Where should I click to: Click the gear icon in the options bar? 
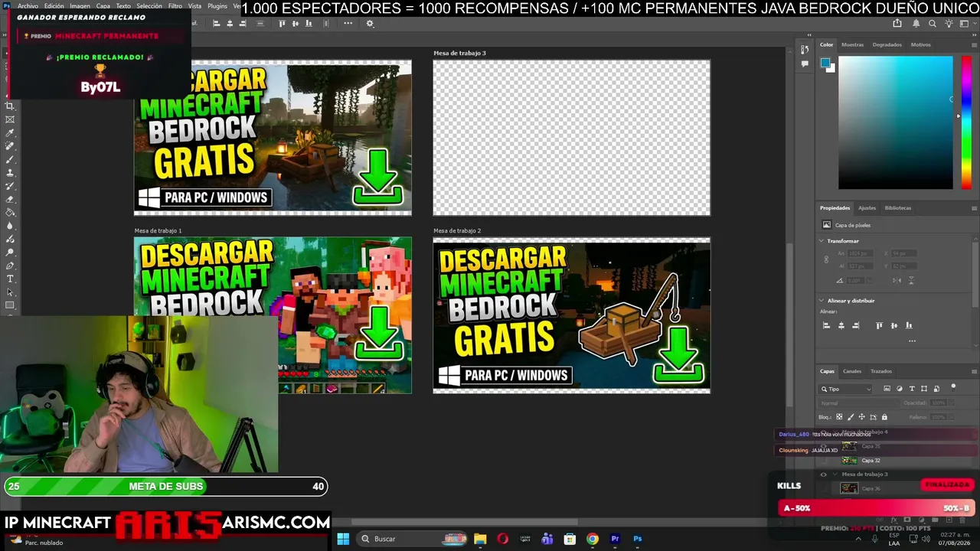click(370, 24)
